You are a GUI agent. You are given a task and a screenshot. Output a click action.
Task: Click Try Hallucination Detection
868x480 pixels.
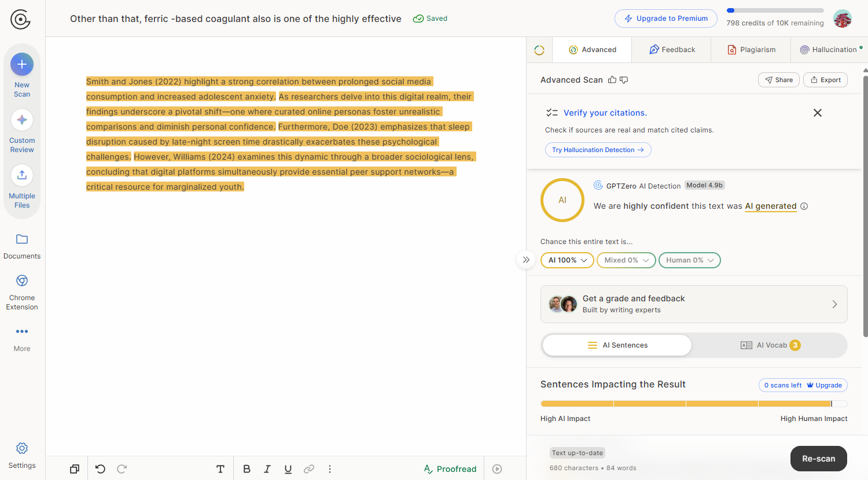[598, 150]
